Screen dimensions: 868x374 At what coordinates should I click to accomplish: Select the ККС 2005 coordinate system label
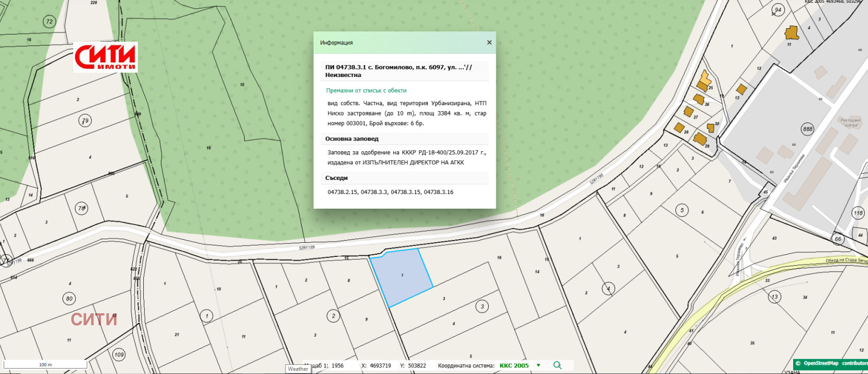(x=514, y=365)
